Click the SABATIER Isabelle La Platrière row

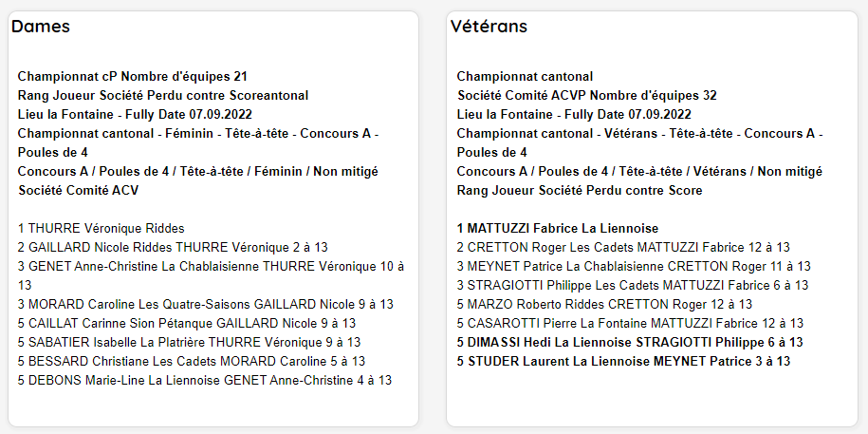(x=189, y=343)
